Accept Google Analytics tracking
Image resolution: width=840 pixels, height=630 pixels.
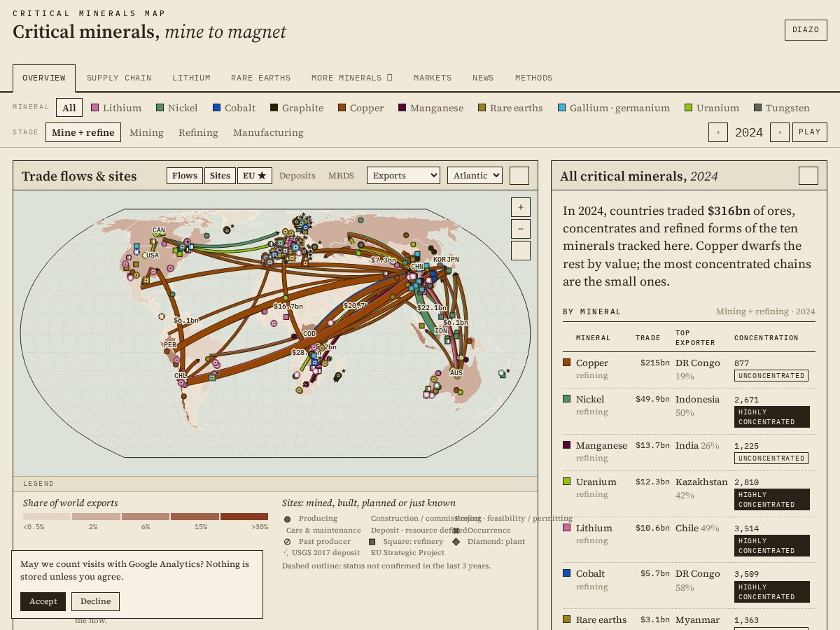43,601
